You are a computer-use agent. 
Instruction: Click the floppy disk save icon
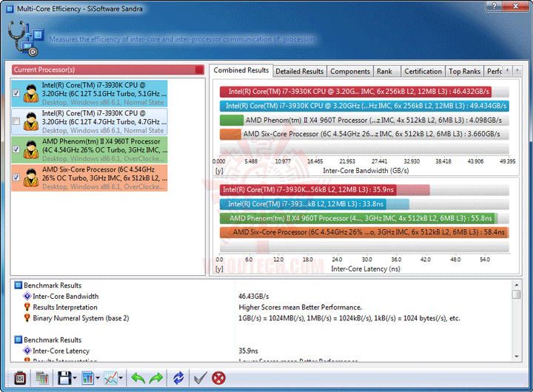pyautogui.click(x=64, y=378)
